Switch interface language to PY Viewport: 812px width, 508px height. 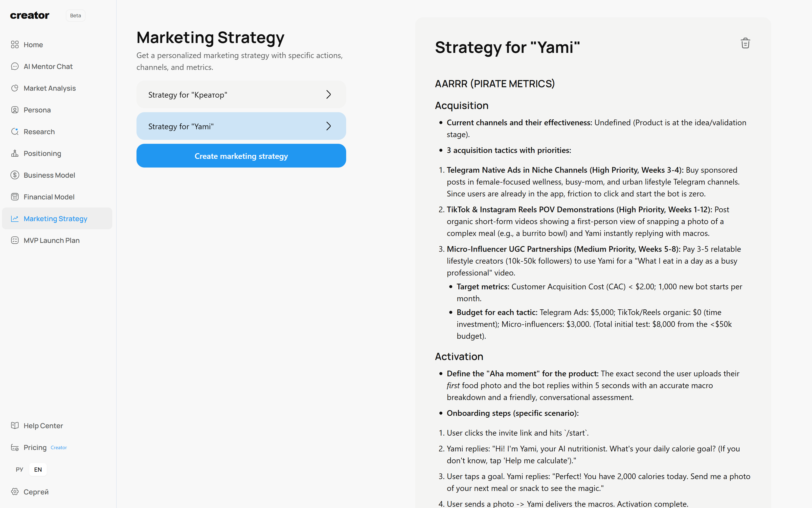pyautogui.click(x=19, y=469)
